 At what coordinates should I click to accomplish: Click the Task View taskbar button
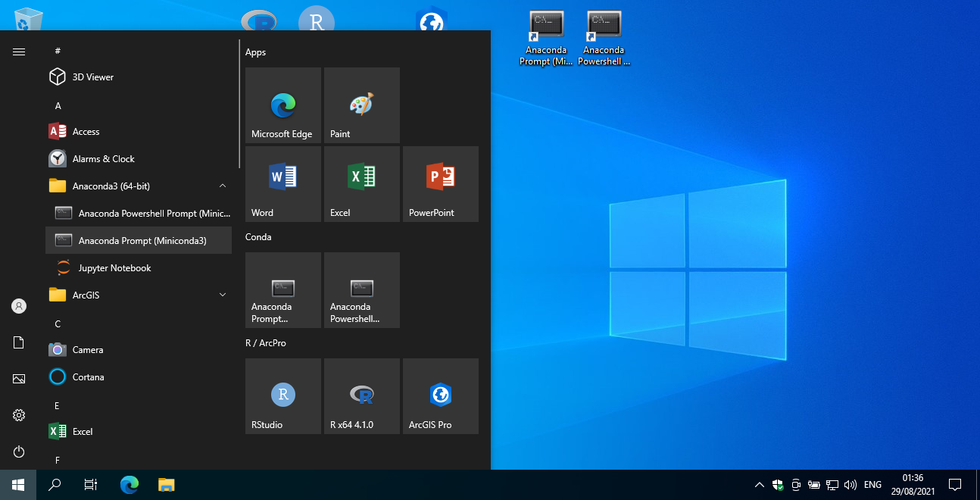point(91,485)
